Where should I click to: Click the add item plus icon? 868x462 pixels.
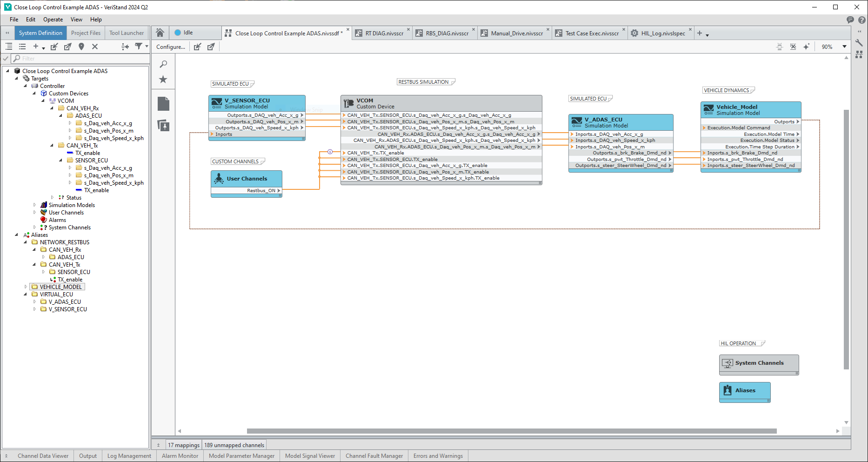[35, 47]
